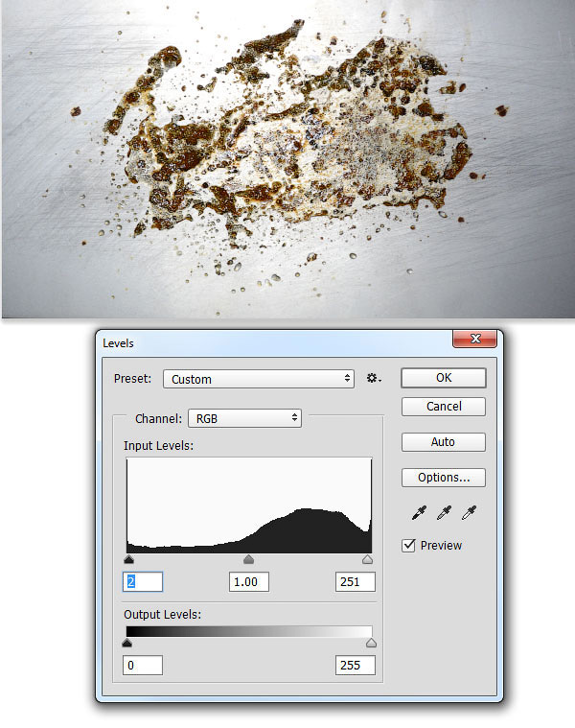Open the Channel dropdown showing RGB
The width and height of the screenshot is (575, 728).
pos(244,418)
